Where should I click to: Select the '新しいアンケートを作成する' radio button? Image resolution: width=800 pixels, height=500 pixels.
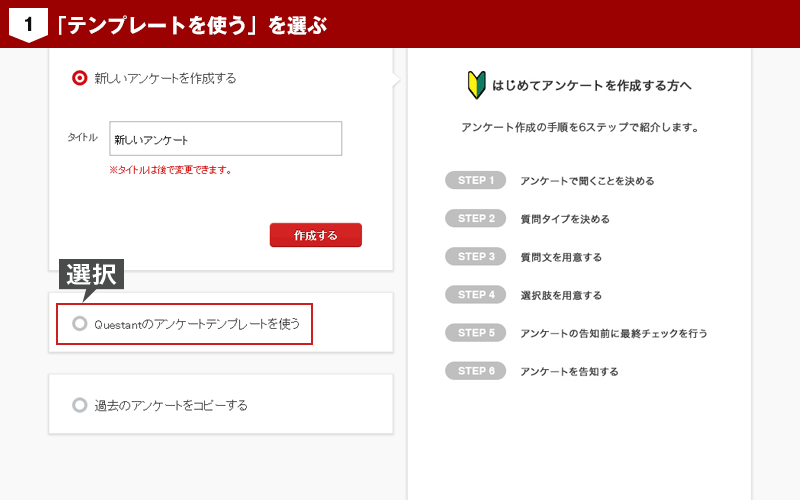point(80,78)
